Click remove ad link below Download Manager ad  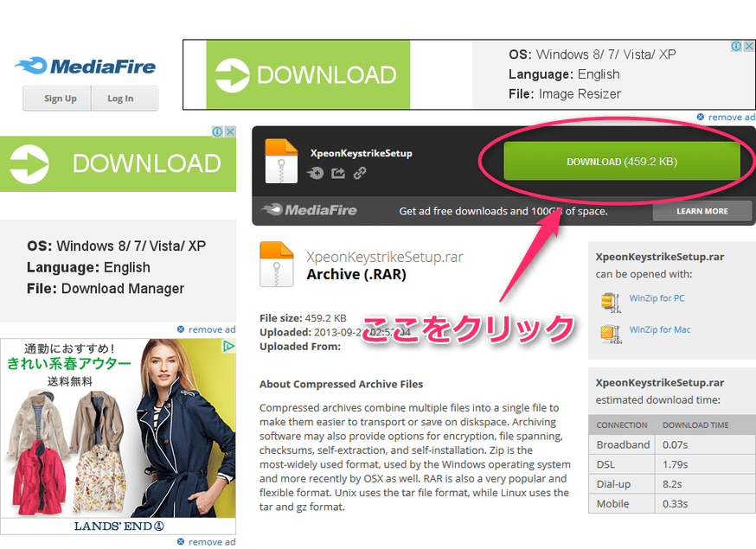click(207, 329)
